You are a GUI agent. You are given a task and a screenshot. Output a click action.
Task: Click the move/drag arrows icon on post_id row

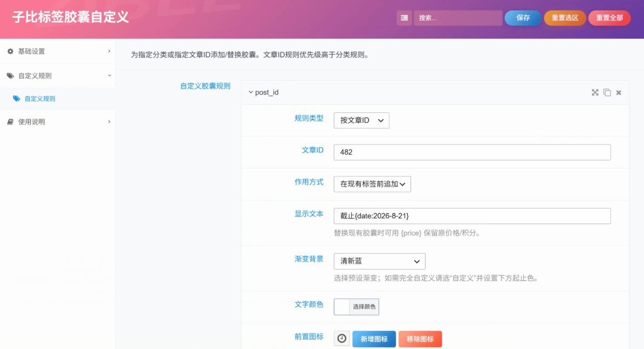click(x=595, y=92)
